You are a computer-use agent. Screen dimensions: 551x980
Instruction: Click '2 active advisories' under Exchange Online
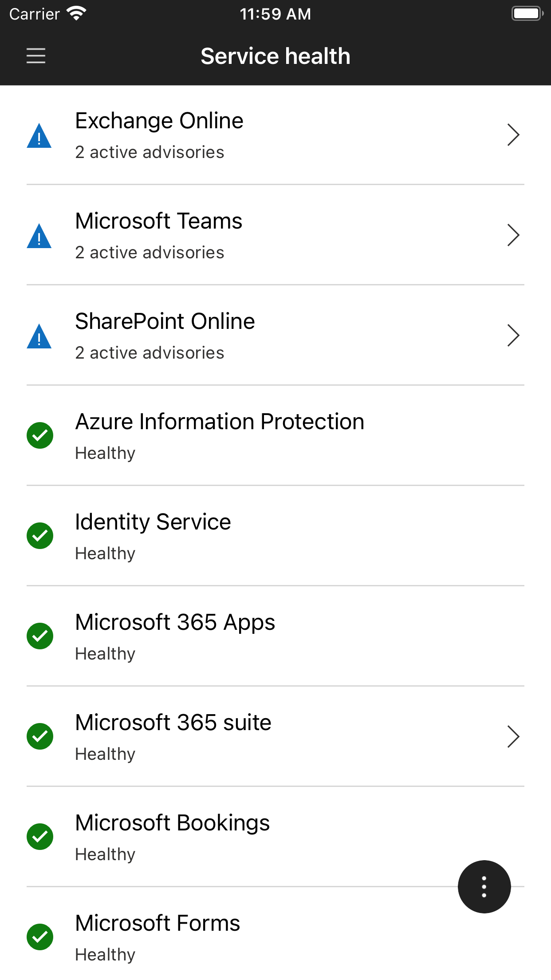click(x=150, y=152)
